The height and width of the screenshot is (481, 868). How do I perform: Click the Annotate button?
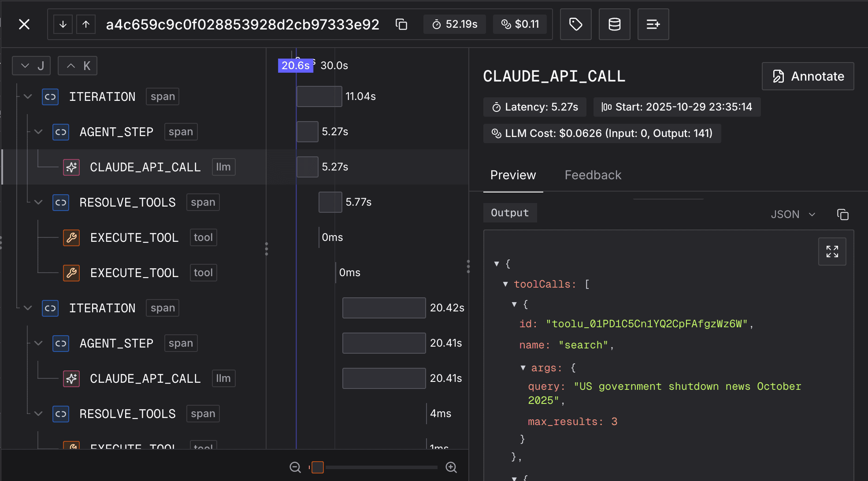click(808, 76)
